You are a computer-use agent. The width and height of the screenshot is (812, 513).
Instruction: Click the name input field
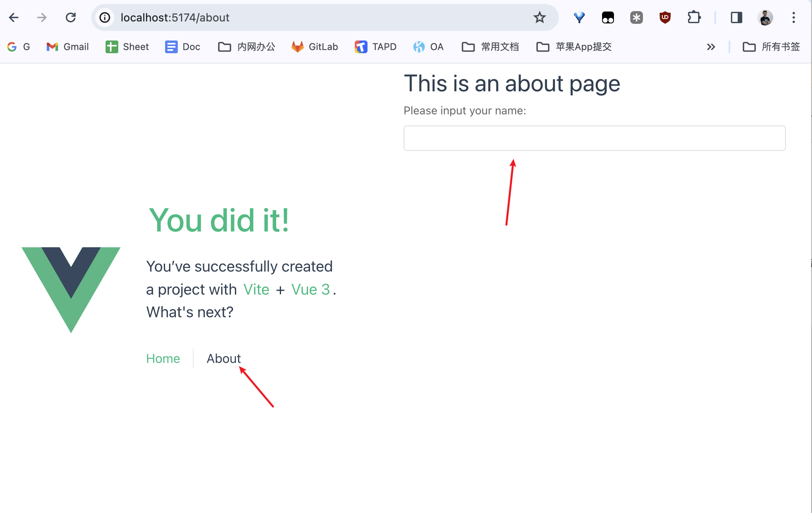(x=595, y=138)
